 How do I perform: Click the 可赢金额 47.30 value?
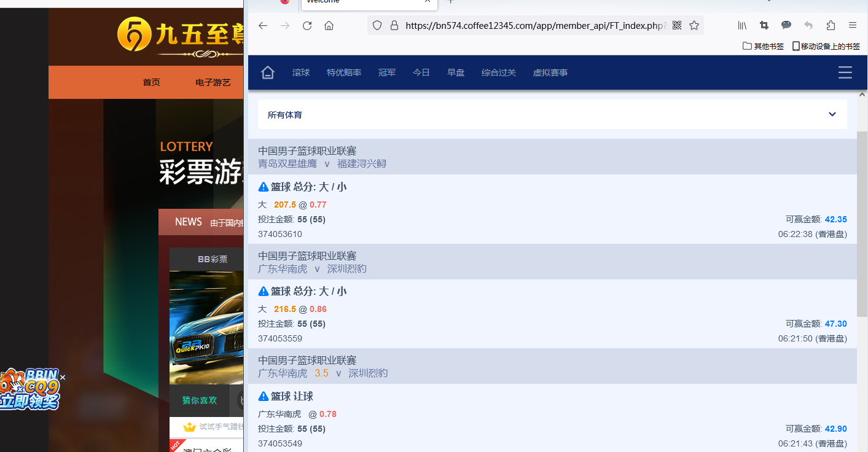tap(835, 324)
